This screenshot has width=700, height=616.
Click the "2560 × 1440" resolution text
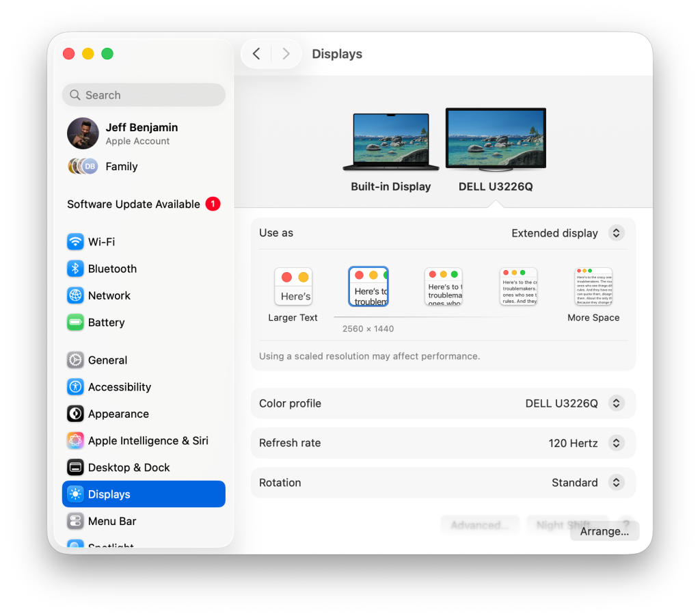[368, 329]
